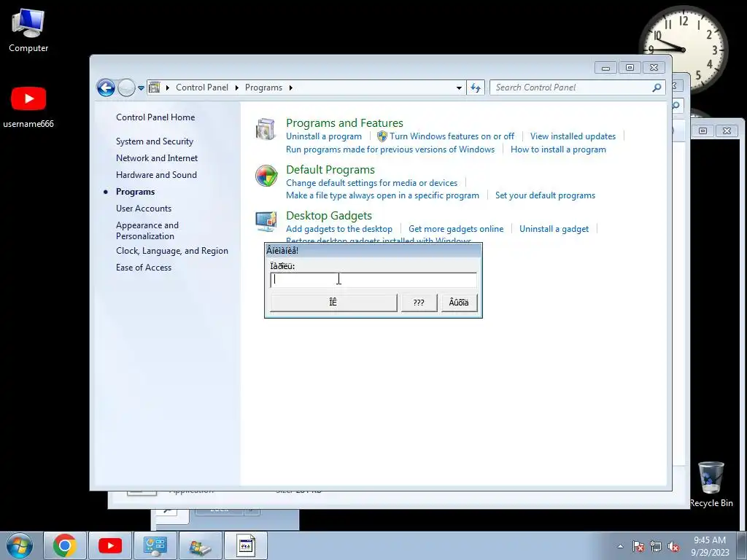Click the Programs and Features icon
Image resolution: width=747 pixels, height=560 pixels.
[266, 130]
